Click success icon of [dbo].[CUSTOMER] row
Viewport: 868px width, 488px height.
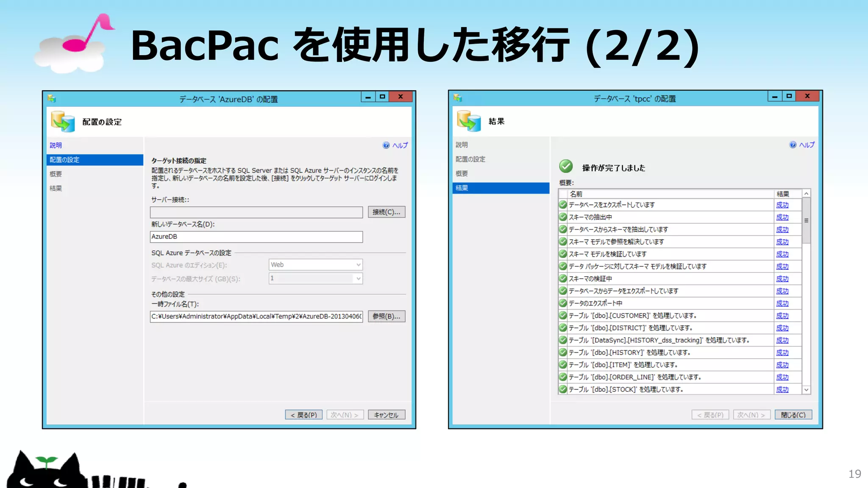563,316
